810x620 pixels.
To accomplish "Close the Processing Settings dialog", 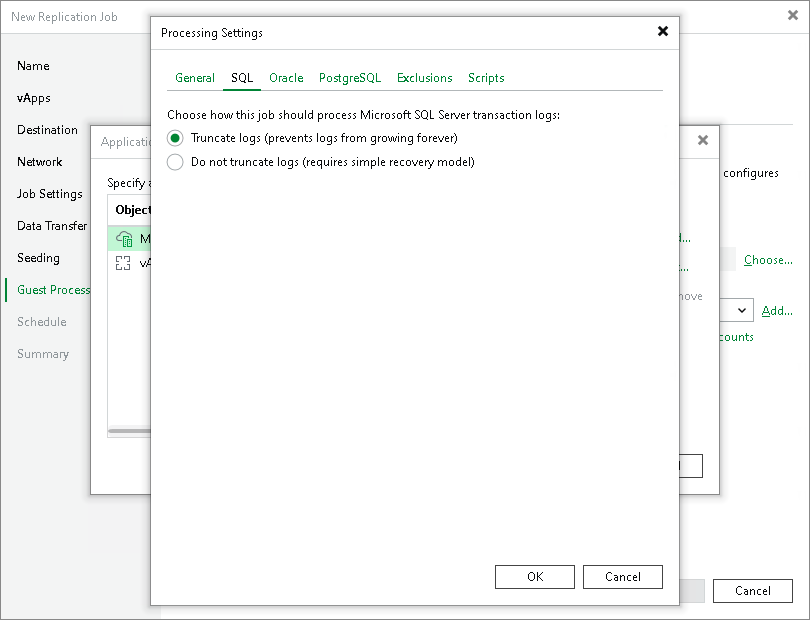I will [663, 32].
